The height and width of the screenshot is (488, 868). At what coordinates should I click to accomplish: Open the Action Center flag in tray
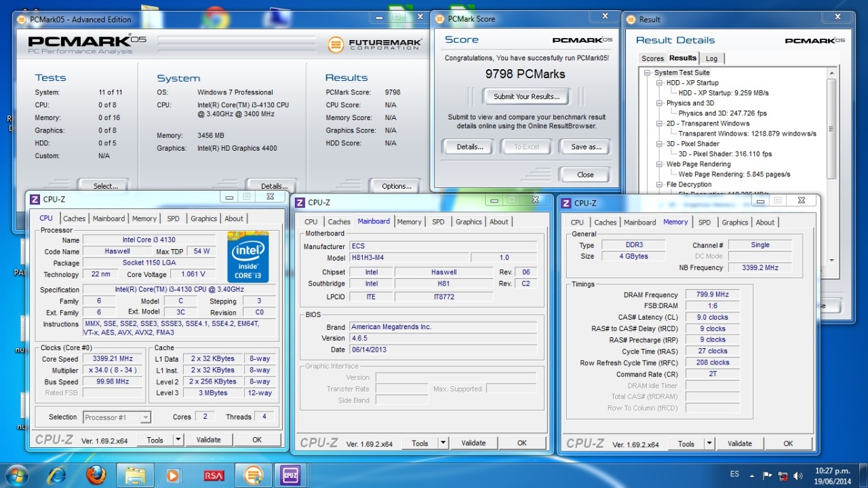point(768,475)
